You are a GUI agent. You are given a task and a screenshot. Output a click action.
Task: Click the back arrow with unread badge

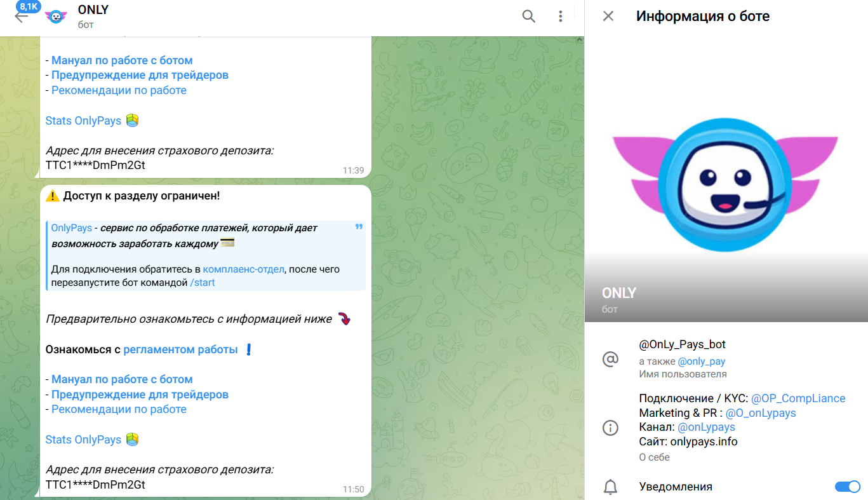tap(22, 15)
